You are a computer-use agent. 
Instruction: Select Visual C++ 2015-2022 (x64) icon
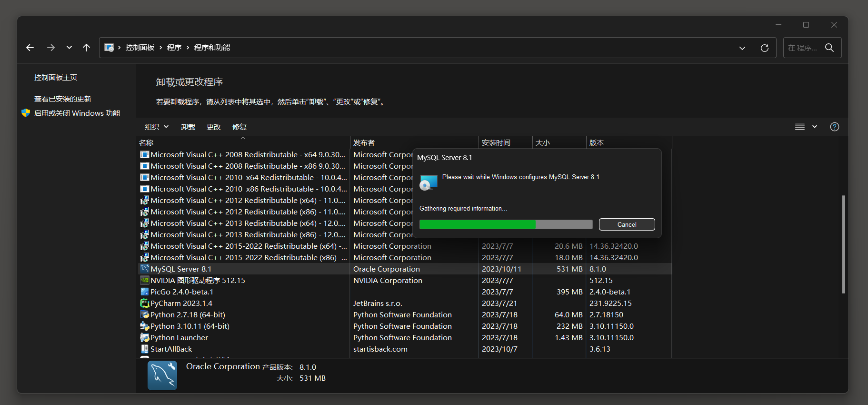(145, 246)
